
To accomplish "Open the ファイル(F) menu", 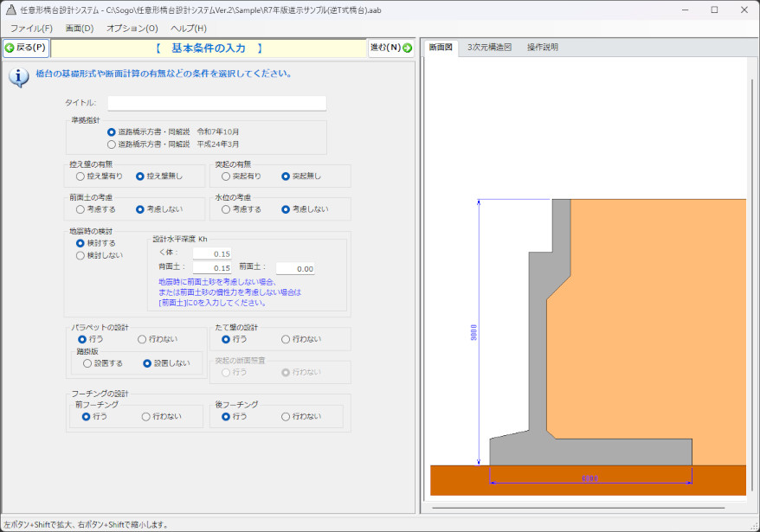I will pyautogui.click(x=31, y=28).
